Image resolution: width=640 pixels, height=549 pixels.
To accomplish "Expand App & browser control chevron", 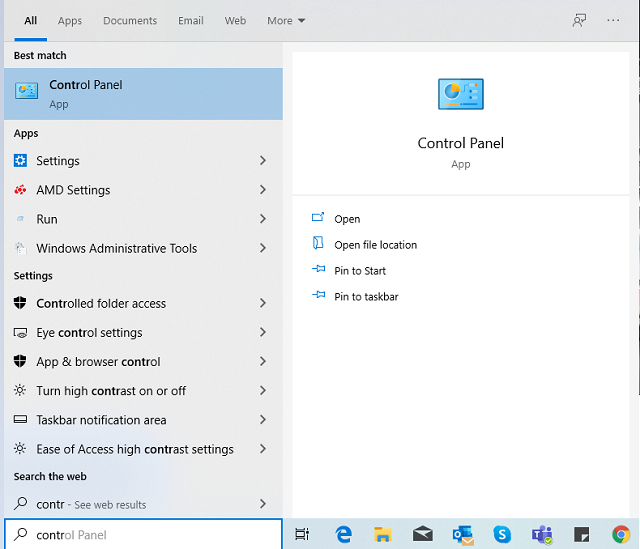I will point(263,361).
